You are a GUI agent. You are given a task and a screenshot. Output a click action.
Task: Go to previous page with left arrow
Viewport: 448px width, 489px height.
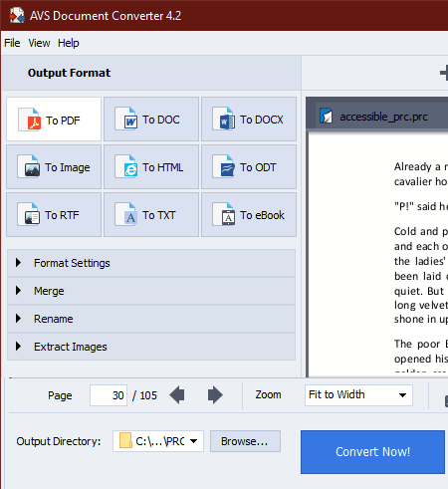coord(177,395)
